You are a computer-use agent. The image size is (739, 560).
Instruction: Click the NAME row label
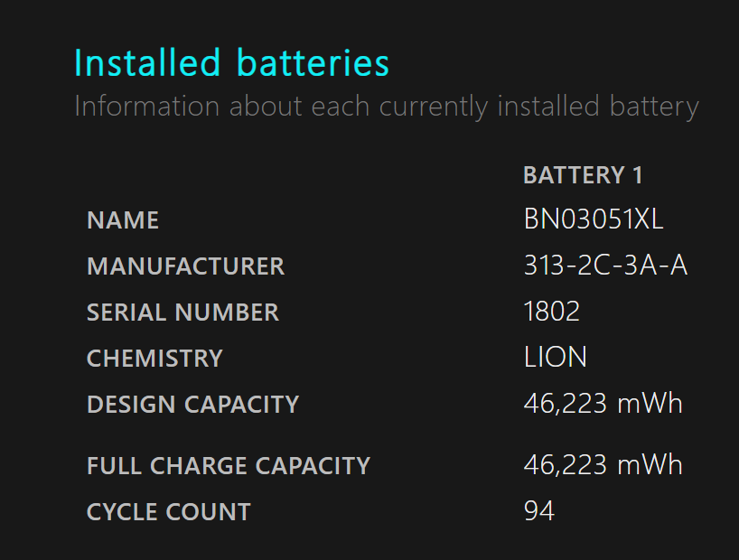pos(123,221)
